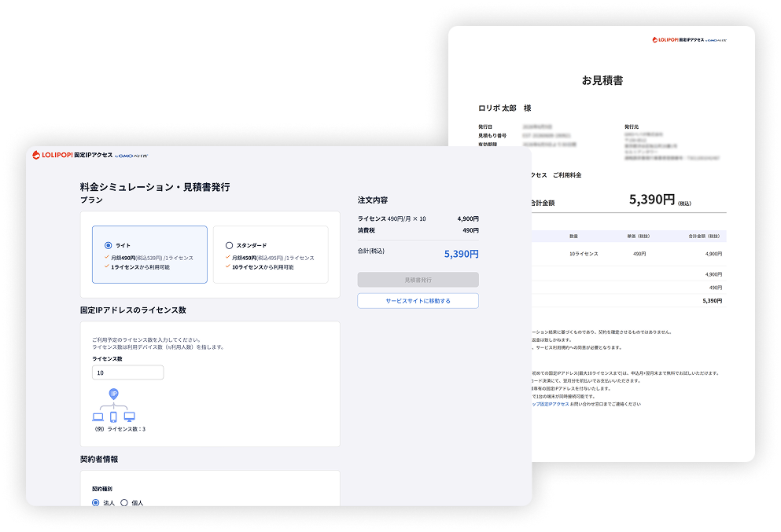Click the 消費税 row label

[x=366, y=230]
